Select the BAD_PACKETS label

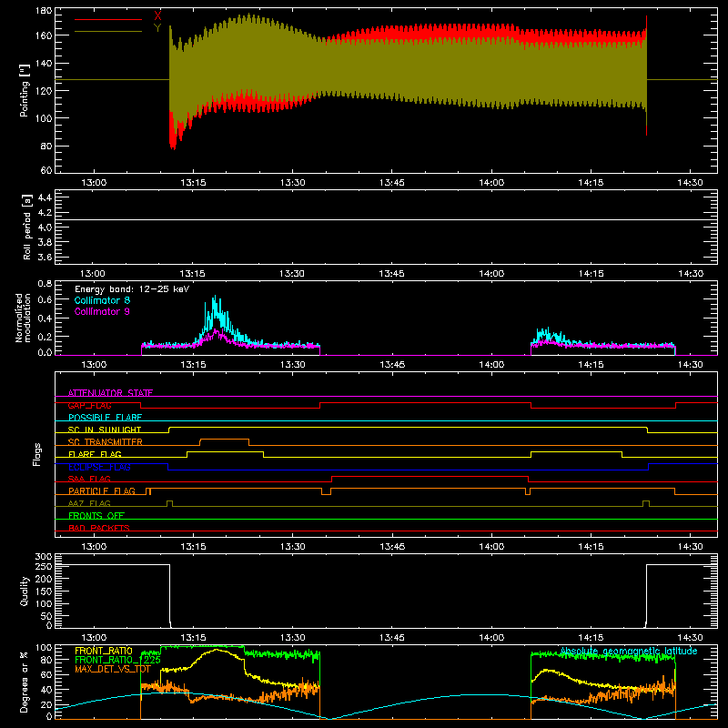[99, 528]
